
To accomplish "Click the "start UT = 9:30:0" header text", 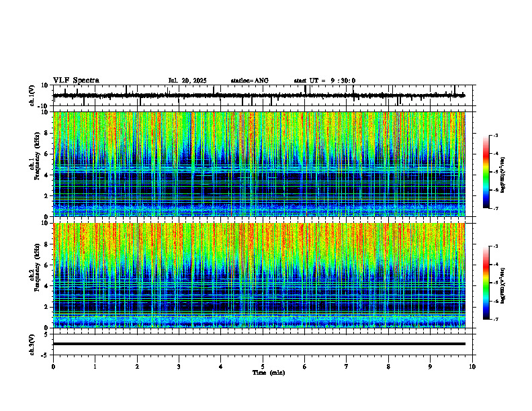I will [324, 81].
